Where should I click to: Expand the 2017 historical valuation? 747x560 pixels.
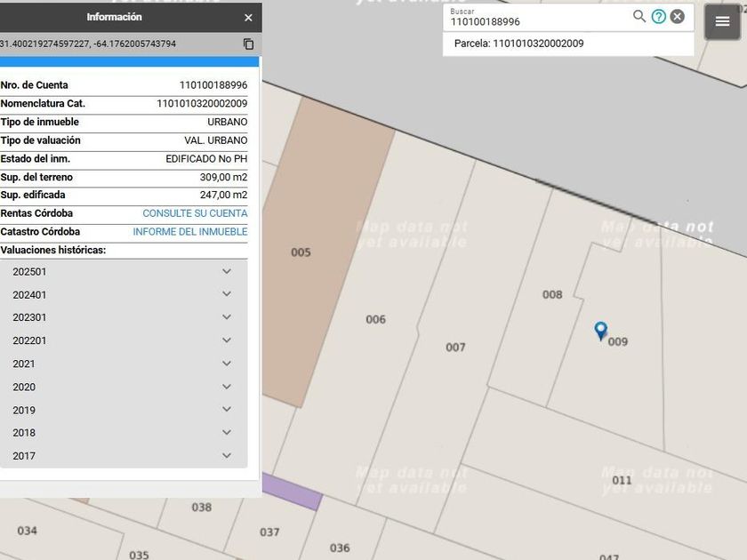226,456
